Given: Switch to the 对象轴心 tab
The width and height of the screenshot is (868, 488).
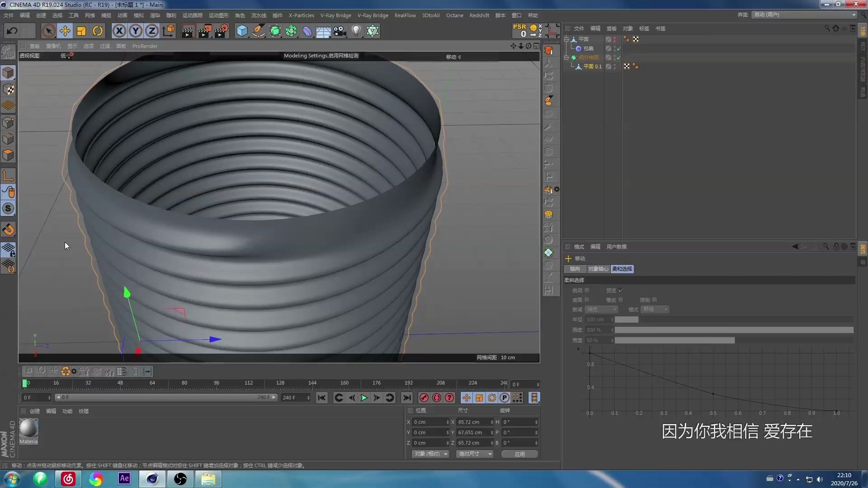Looking at the screenshot, I should (x=598, y=269).
